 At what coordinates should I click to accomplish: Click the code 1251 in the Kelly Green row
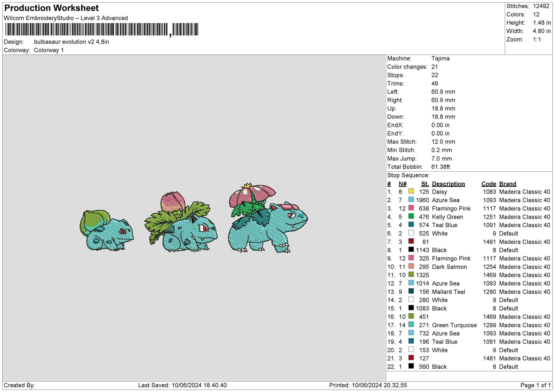coord(490,217)
